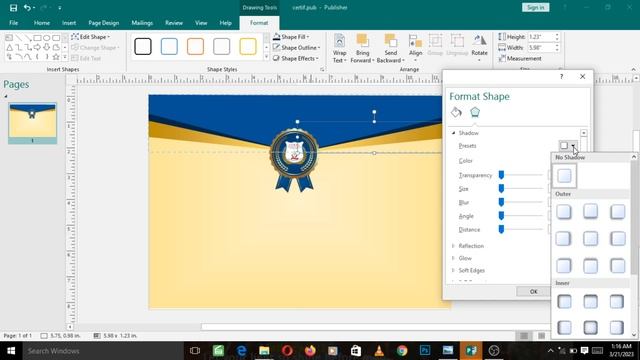The width and height of the screenshot is (640, 360).
Task: Open Shape Effects dropdown
Action: (296, 58)
